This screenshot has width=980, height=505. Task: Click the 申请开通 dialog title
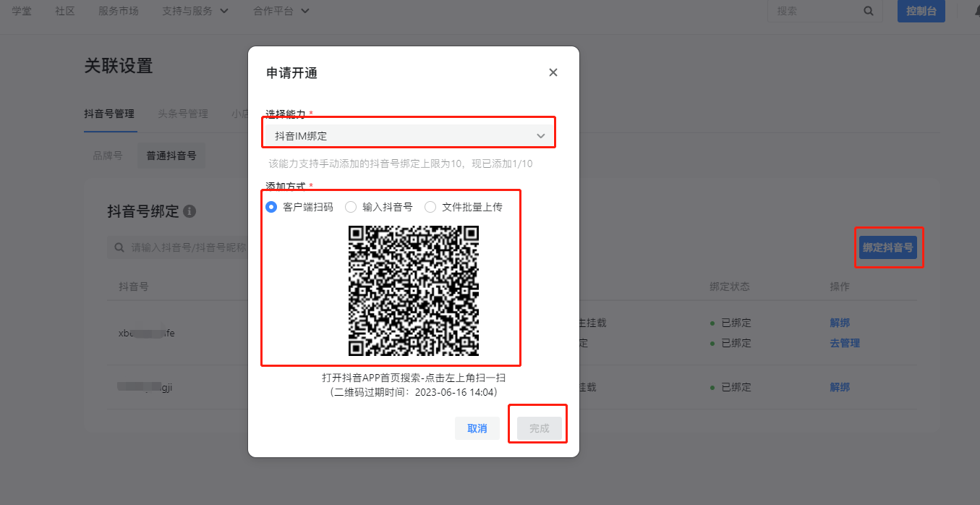292,73
